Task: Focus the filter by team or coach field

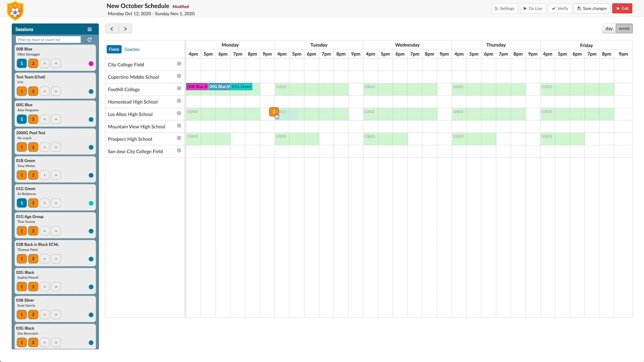Action: pyautogui.click(x=48, y=40)
